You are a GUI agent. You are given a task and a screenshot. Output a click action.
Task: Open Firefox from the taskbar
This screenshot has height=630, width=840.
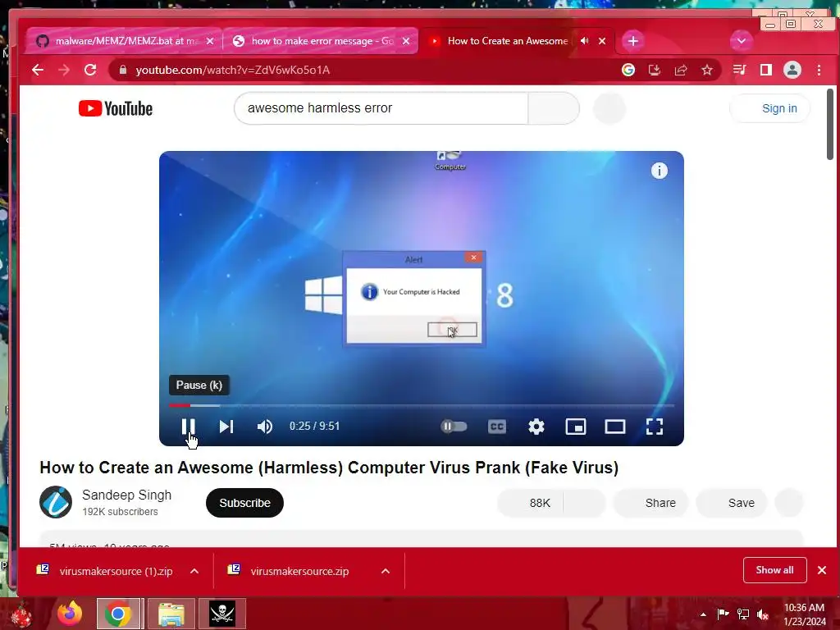70,614
